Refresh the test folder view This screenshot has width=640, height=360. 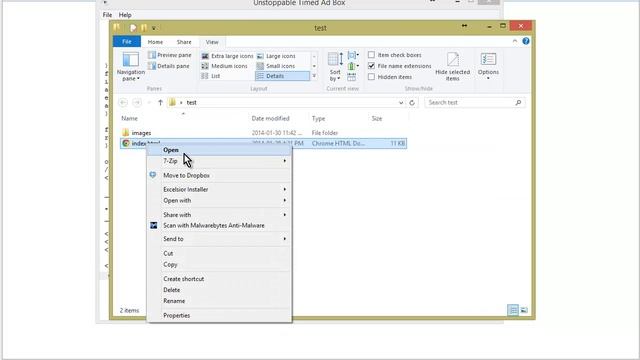(412, 103)
